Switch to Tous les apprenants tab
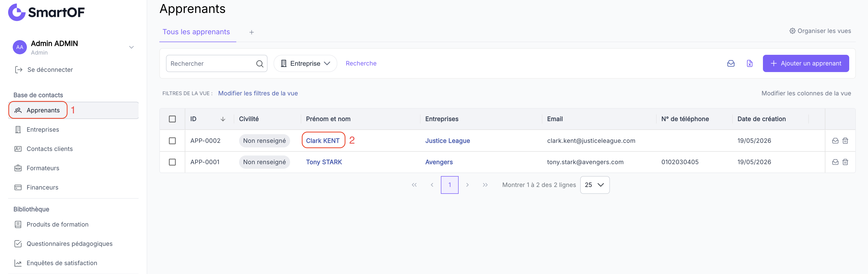The width and height of the screenshot is (868, 274). coord(196,32)
